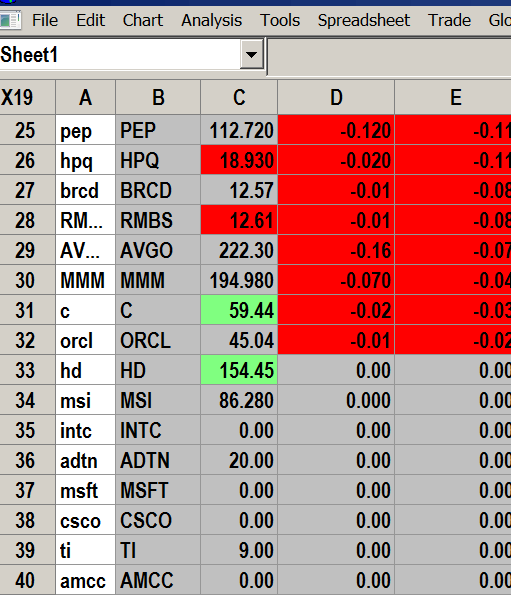Open the Analysis menu
Image resolution: width=511 pixels, height=595 pixels.
211,20
